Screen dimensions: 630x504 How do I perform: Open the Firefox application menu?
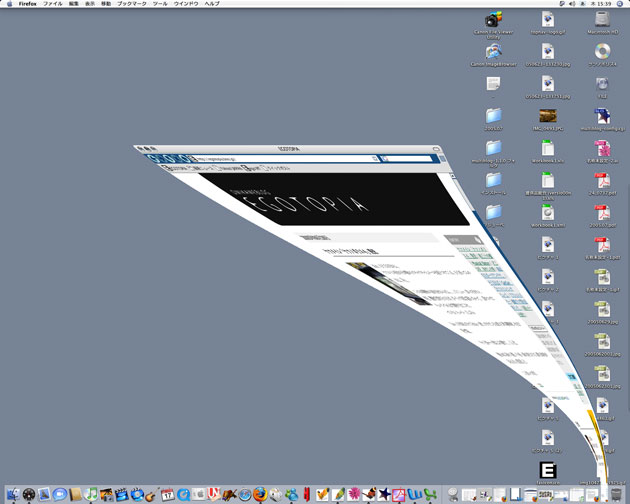tap(27, 4)
